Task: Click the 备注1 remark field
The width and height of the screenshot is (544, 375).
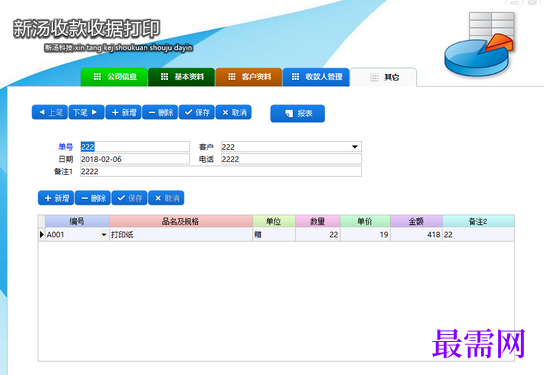Action: 221,171
